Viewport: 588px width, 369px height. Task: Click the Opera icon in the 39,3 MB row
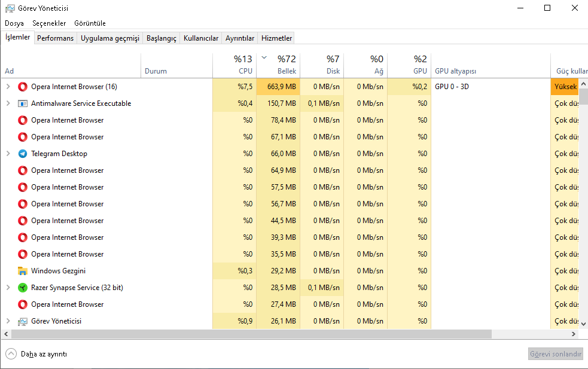(x=23, y=237)
